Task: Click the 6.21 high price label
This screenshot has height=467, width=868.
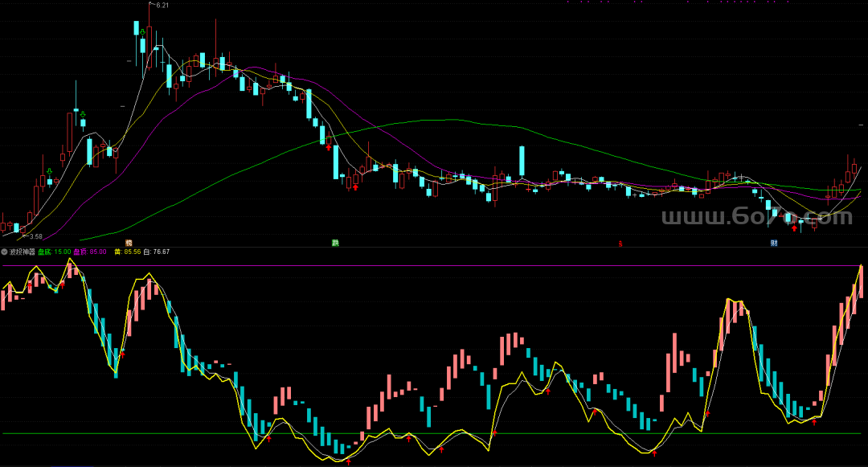Action: click(162, 6)
